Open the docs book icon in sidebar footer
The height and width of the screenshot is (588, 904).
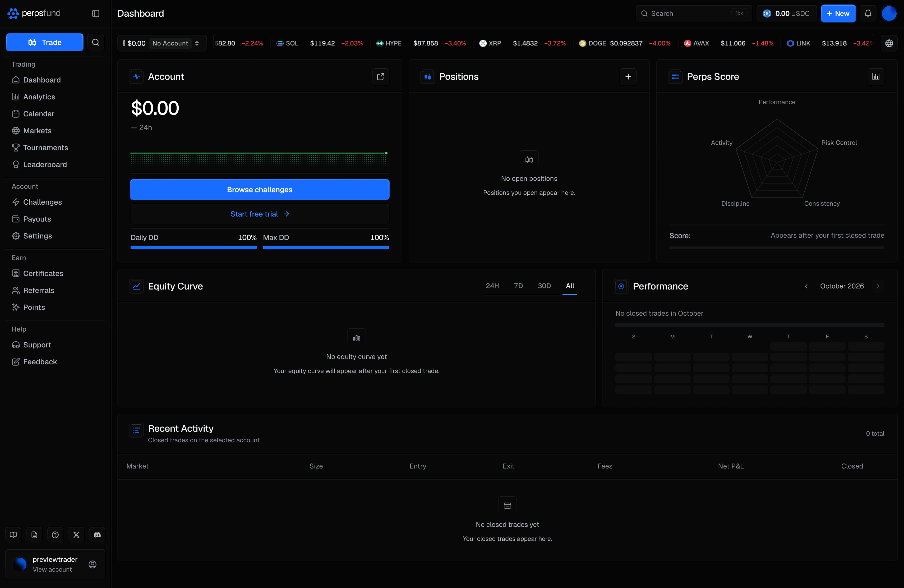click(x=13, y=535)
